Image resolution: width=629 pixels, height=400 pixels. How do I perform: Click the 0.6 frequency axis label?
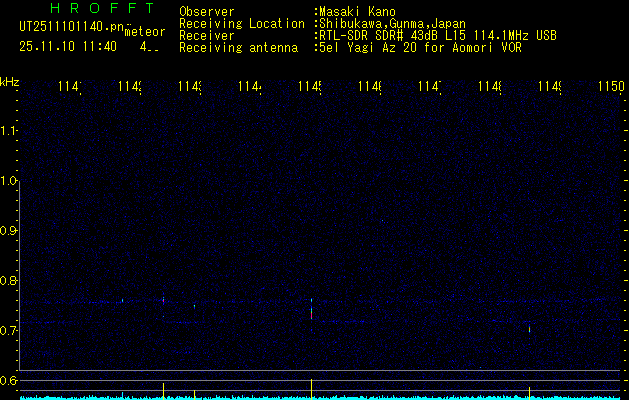(x=9, y=380)
